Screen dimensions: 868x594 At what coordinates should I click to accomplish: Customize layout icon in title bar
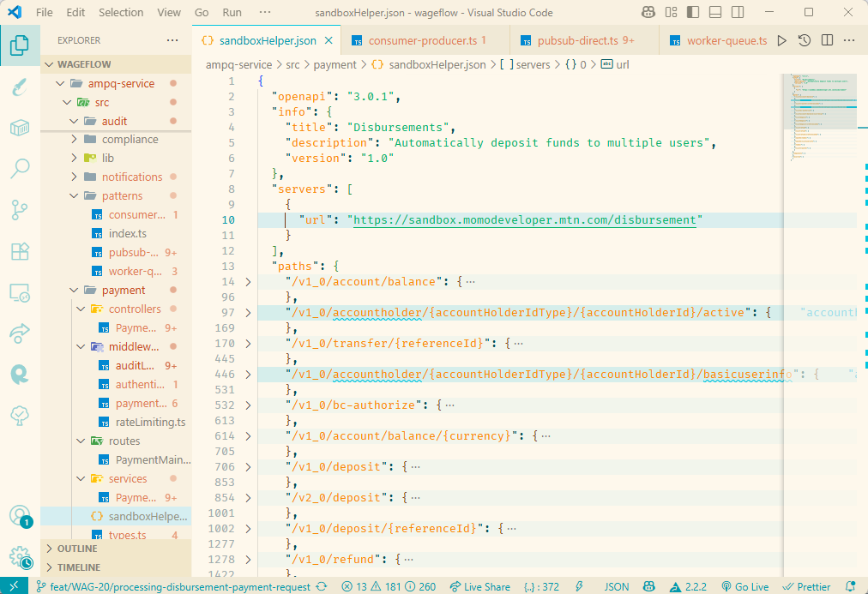click(x=671, y=12)
